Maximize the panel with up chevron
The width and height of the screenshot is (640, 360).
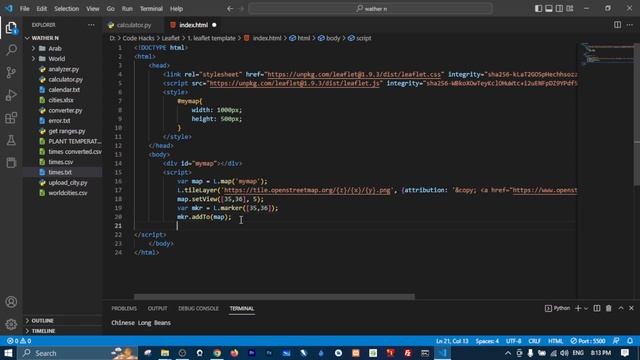(620, 308)
